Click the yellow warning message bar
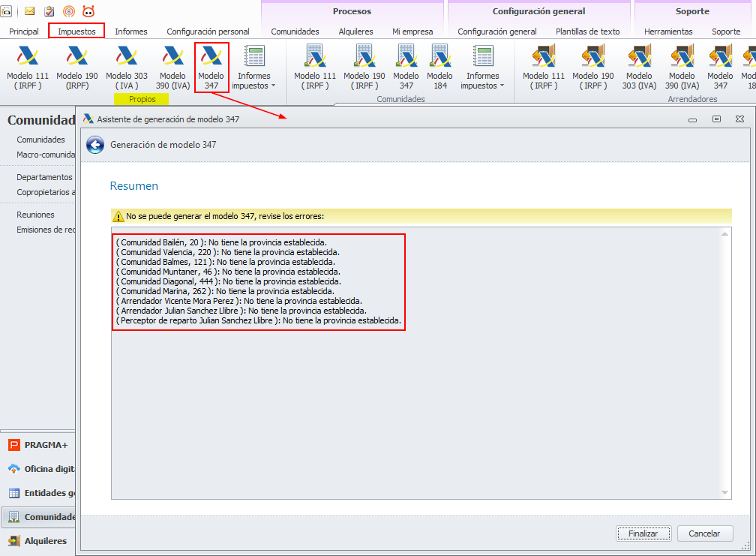The image size is (756, 556). (x=421, y=216)
